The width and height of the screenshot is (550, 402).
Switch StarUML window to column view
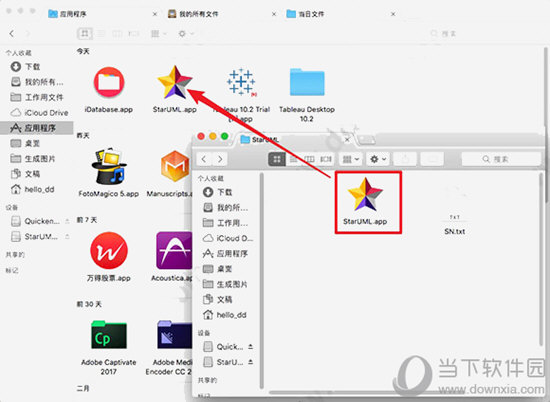[309, 159]
